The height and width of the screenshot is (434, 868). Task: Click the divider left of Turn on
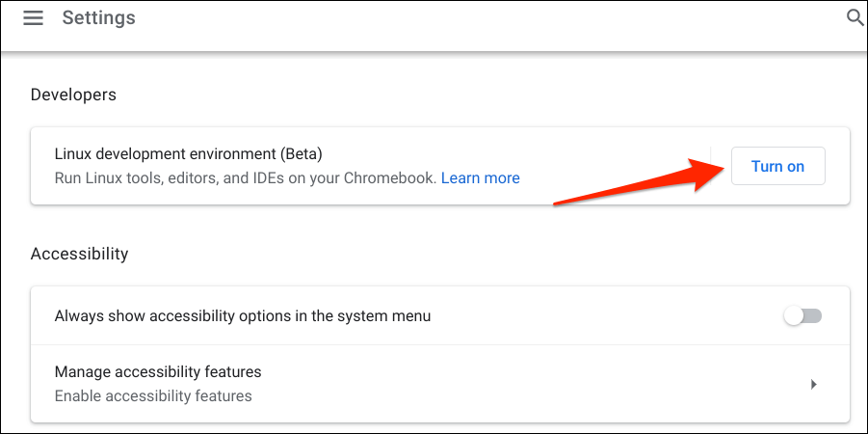point(710,166)
